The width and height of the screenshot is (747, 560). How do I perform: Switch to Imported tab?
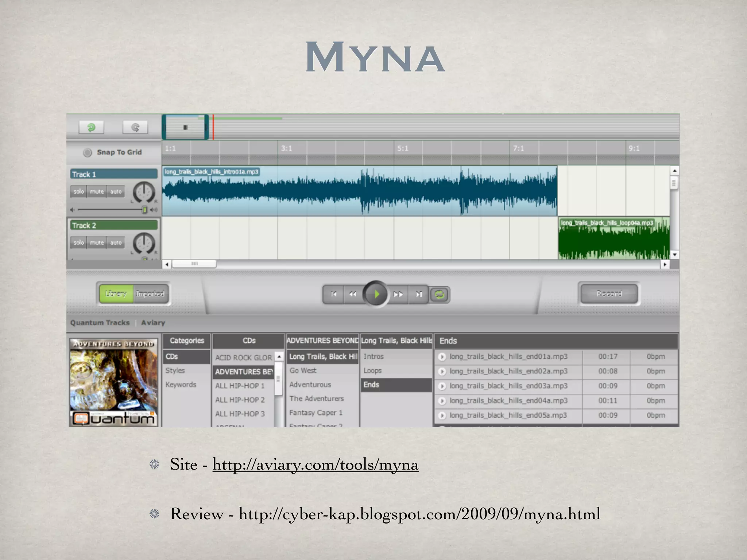(x=150, y=294)
